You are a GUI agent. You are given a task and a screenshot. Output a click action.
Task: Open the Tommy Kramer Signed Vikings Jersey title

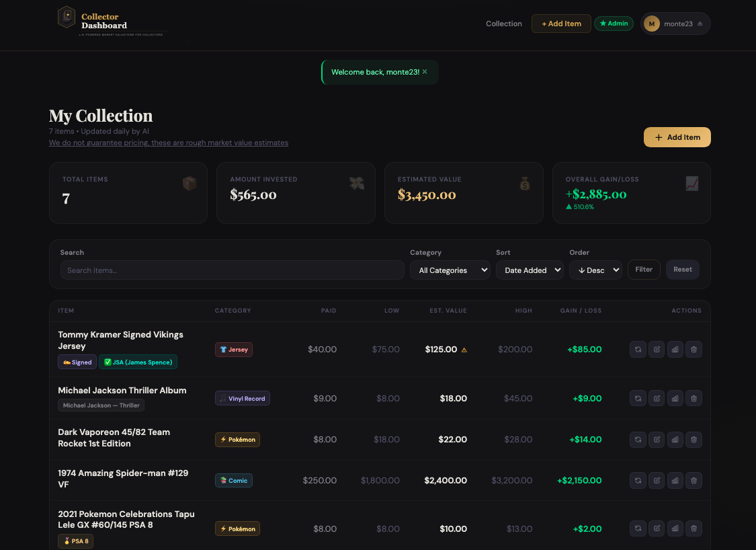coord(120,340)
